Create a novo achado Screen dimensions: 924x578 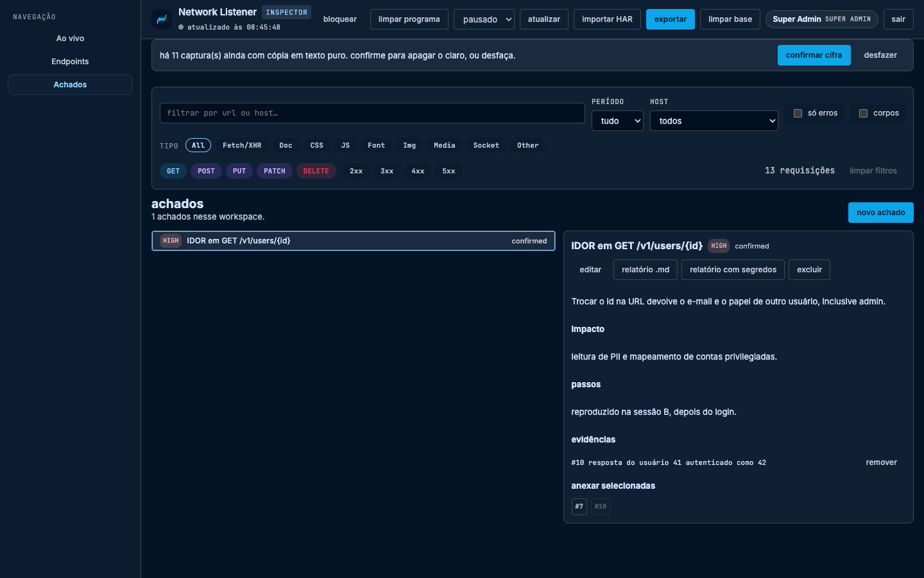point(880,213)
